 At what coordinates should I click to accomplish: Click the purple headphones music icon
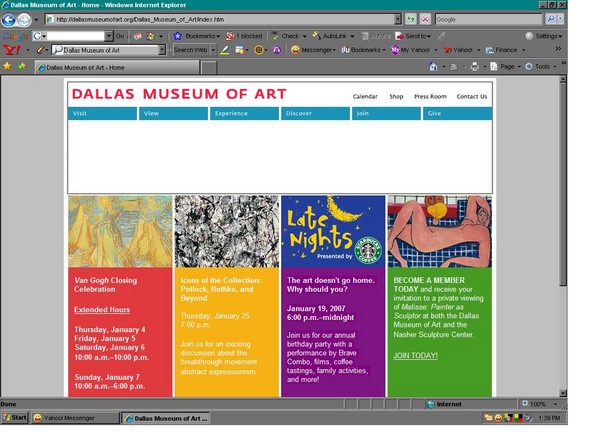click(277, 50)
